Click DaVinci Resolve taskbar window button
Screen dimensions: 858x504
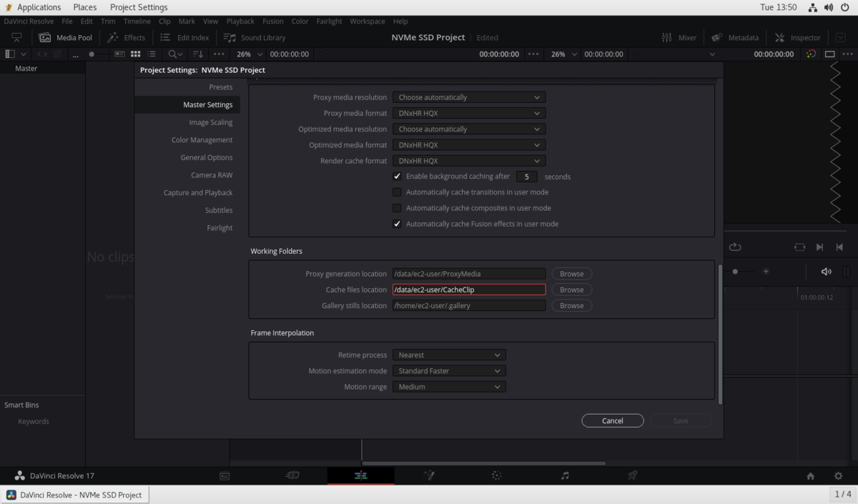click(x=74, y=495)
